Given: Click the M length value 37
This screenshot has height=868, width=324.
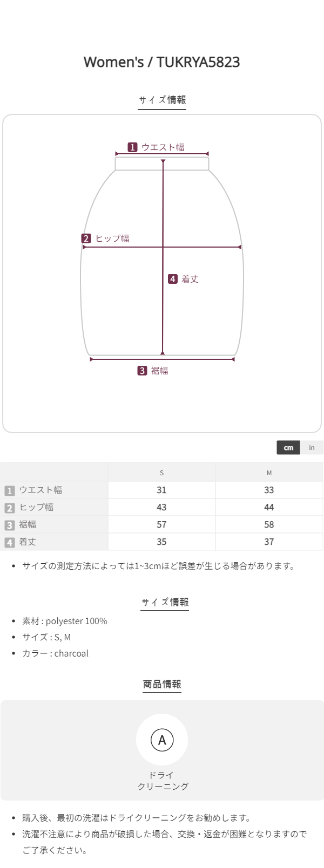Looking at the screenshot, I should [269, 542].
